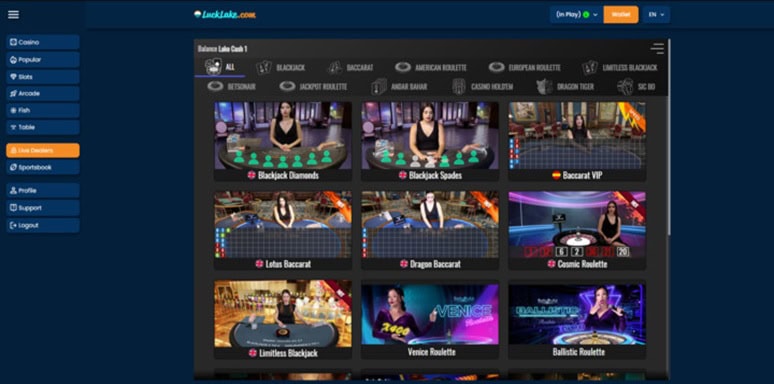Open the Casino sidebar section

[42, 42]
